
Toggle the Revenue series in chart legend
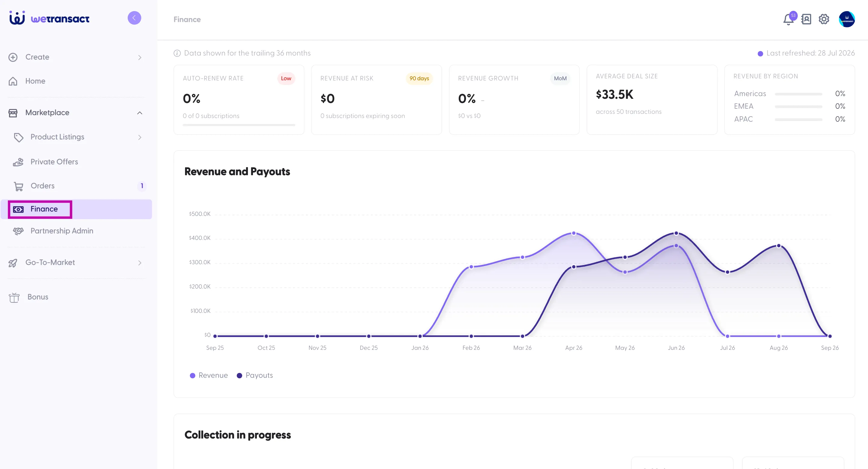pos(209,375)
